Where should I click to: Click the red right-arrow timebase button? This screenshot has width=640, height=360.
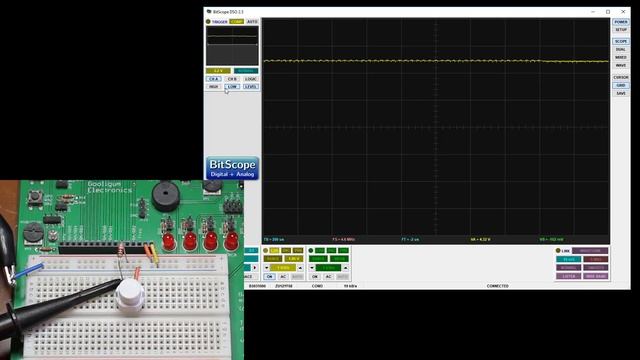point(256,268)
